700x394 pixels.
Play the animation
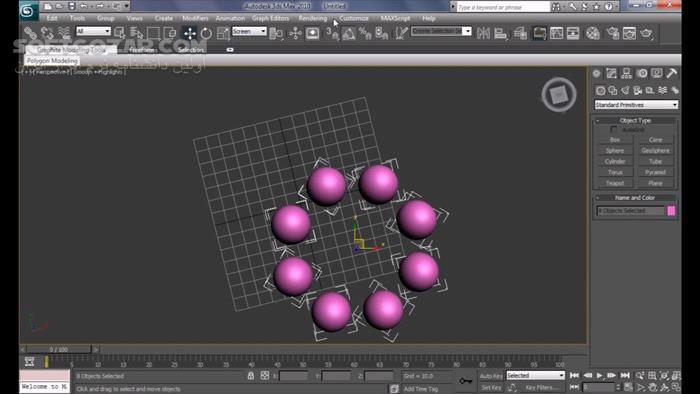click(600, 376)
